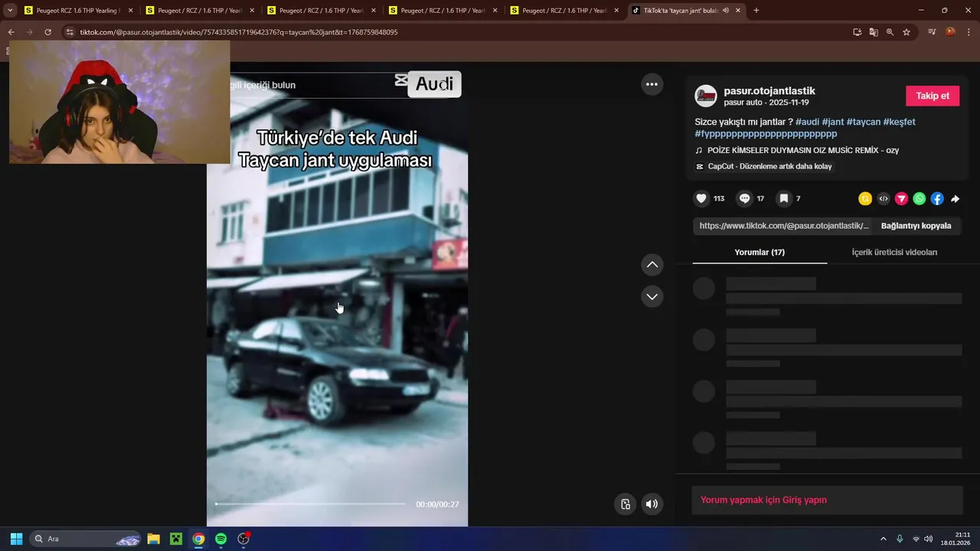View site information icon left of the URL

click(70, 32)
